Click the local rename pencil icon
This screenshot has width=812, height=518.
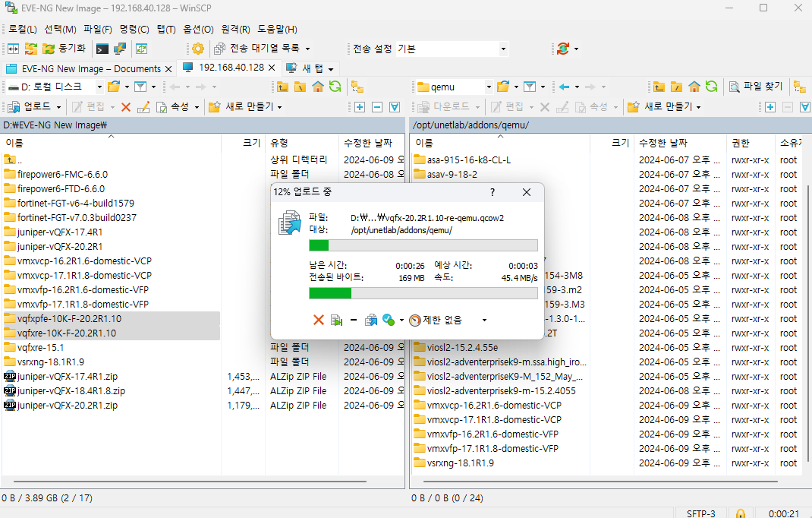(x=143, y=107)
